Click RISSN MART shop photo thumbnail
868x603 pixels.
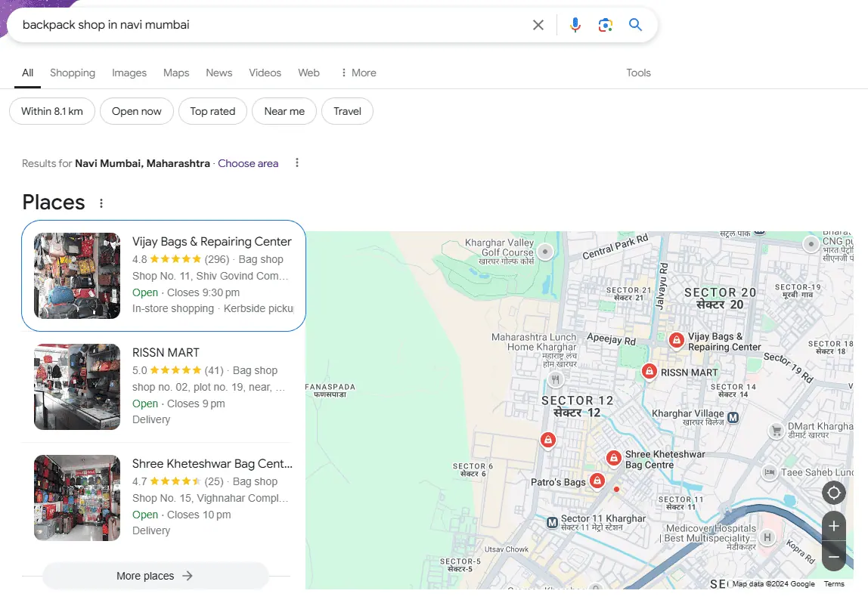click(x=77, y=387)
